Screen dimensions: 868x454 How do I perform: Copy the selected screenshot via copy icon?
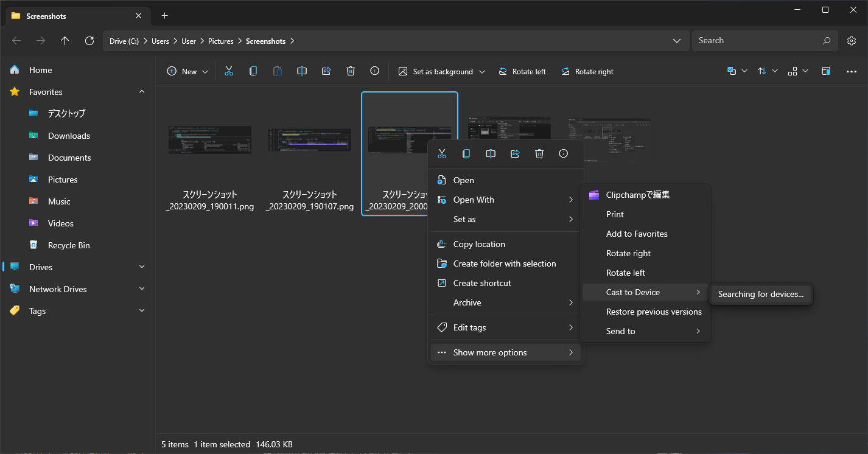466,153
